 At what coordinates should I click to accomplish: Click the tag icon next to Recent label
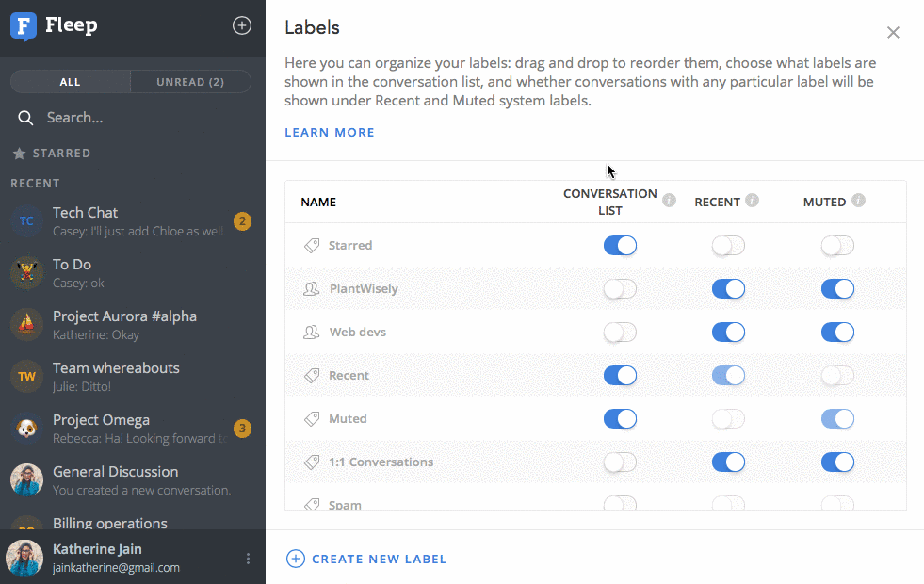(x=312, y=376)
